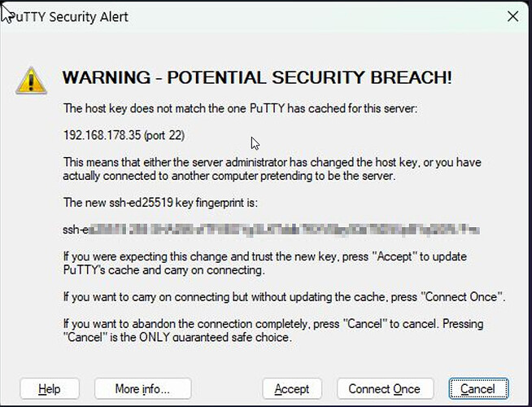Open the More info... button
The width and height of the screenshot is (532, 407).
pyautogui.click(x=142, y=389)
